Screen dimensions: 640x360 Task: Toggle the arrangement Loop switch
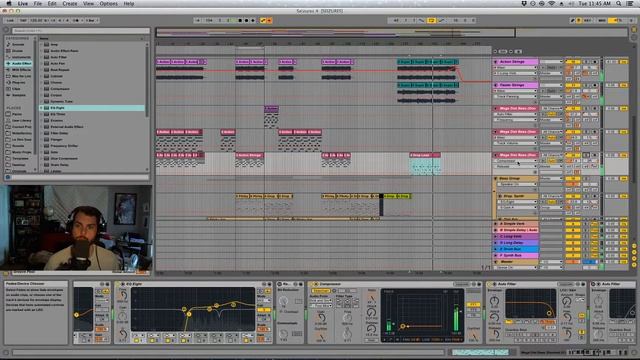431,20
